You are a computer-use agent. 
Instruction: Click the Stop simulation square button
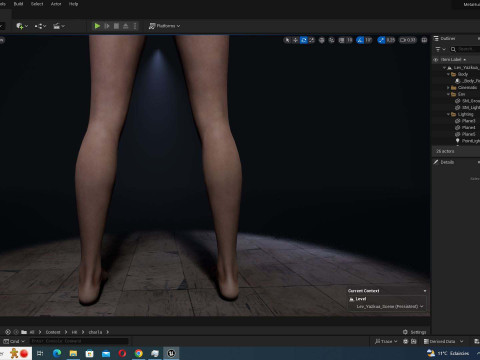click(116, 26)
